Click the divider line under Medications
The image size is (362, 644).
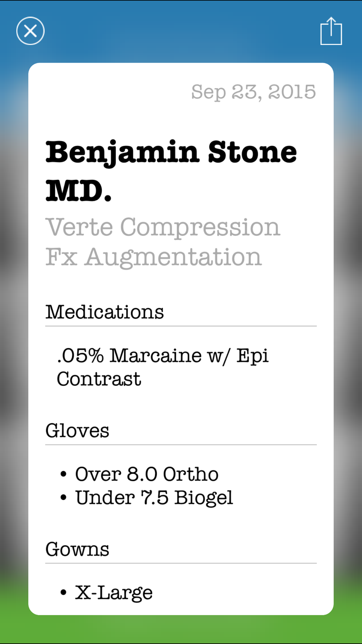tap(181, 326)
